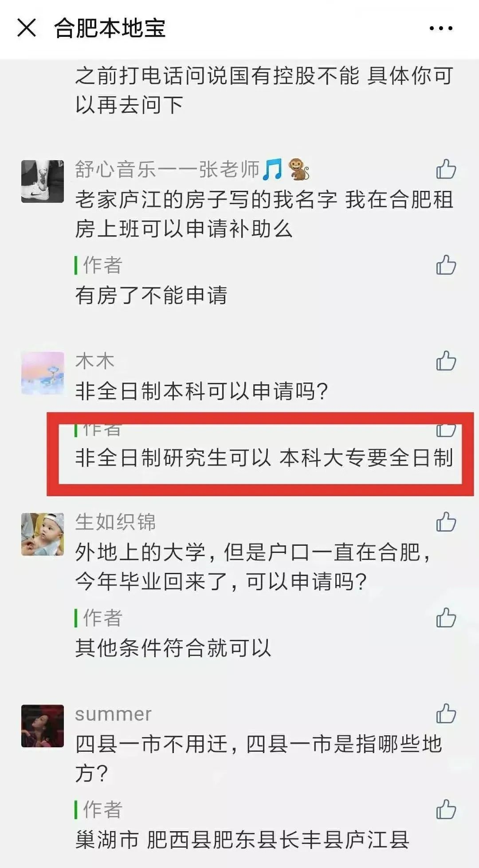Tap 舒心音乐 user's avatar thumbnail
Viewport: 479px width, 868px height.
coord(43,181)
